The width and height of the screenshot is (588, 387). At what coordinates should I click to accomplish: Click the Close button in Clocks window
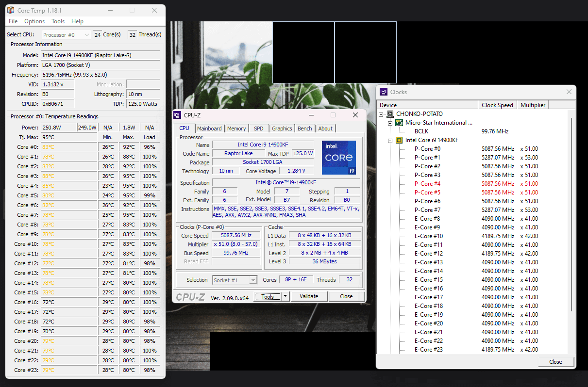coord(555,362)
